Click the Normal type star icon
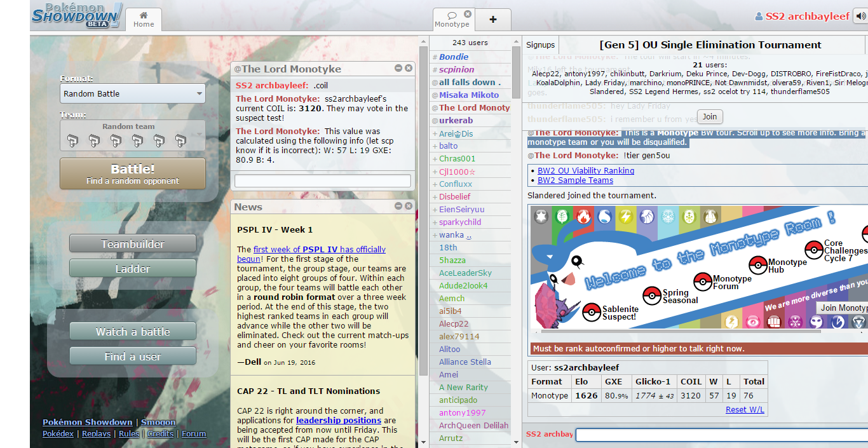This screenshot has height=448, width=868. click(x=541, y=217)
